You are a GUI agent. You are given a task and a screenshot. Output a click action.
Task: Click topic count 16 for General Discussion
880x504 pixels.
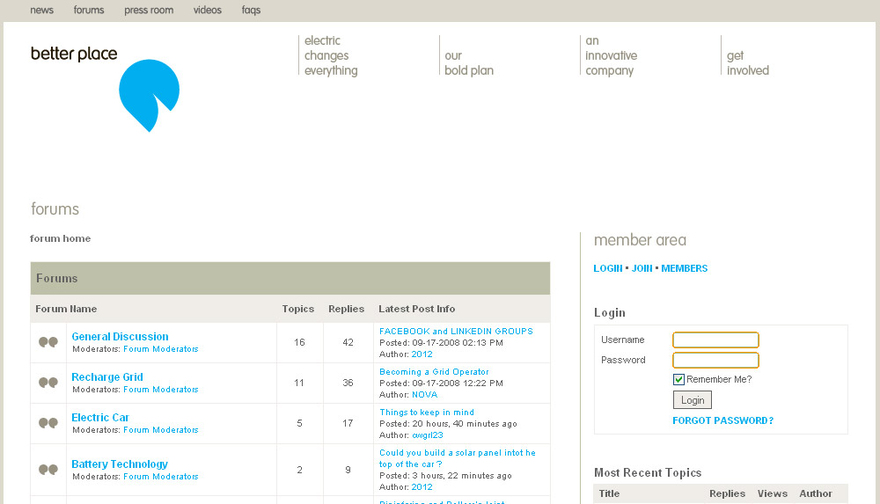coord(299,342)
